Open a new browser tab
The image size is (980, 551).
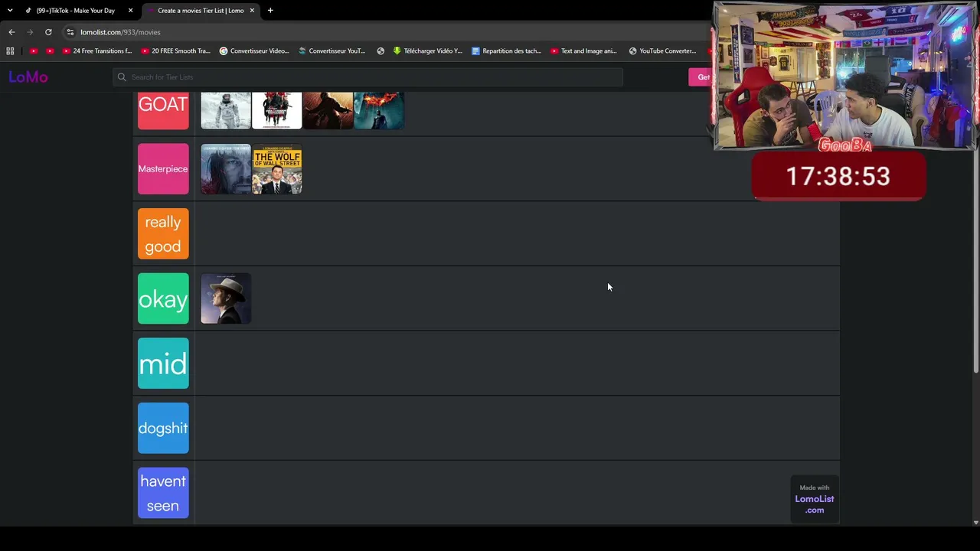(270, 11)
